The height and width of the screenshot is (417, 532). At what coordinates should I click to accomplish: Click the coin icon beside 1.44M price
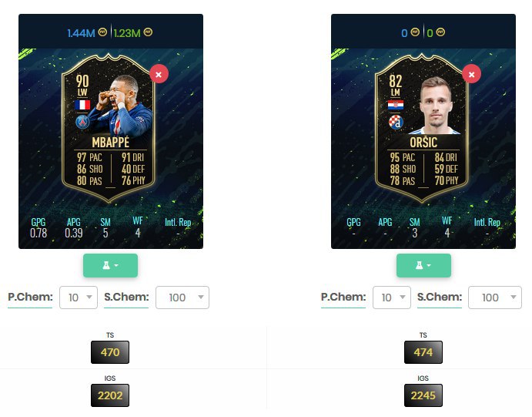102,32
